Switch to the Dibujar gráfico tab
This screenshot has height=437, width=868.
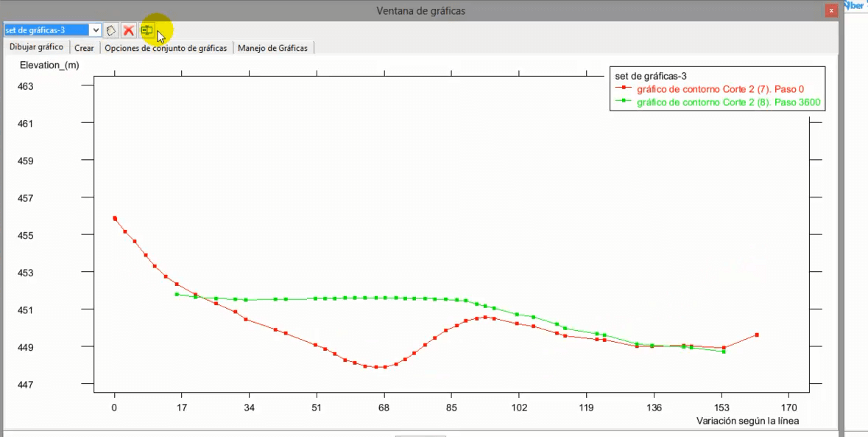click(36, 47)
